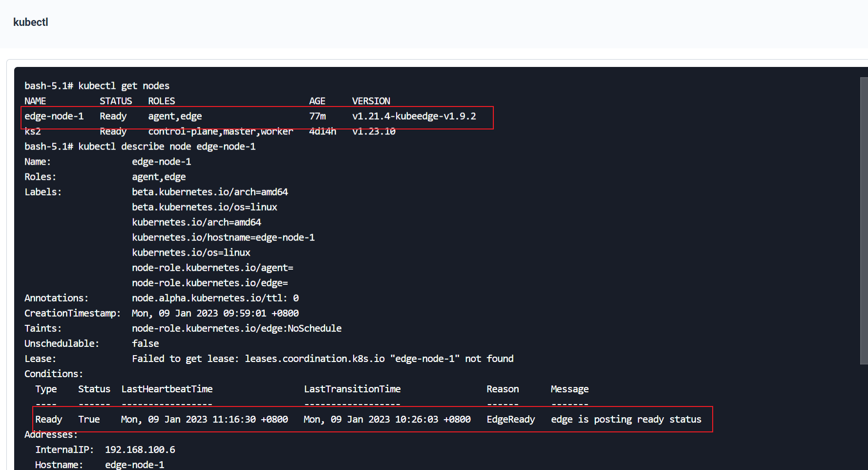
Task: Select the VERSION column header
Action: pos(371,101)
